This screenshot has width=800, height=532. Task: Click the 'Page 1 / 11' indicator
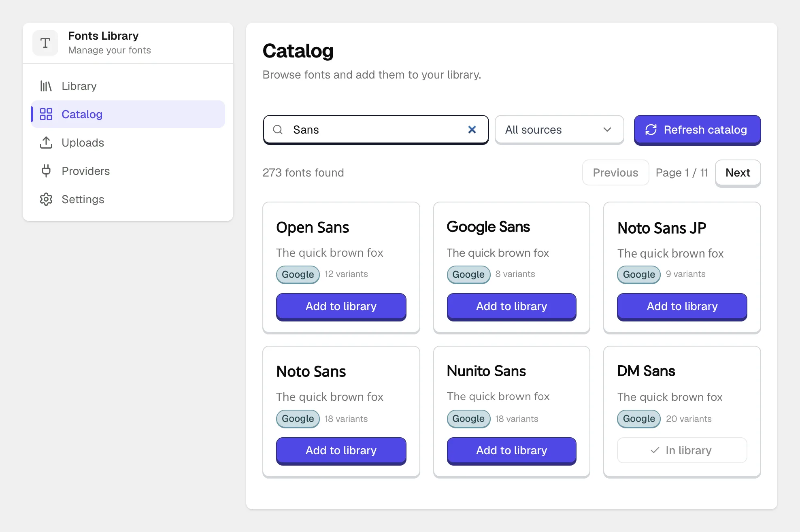(682, 173)
